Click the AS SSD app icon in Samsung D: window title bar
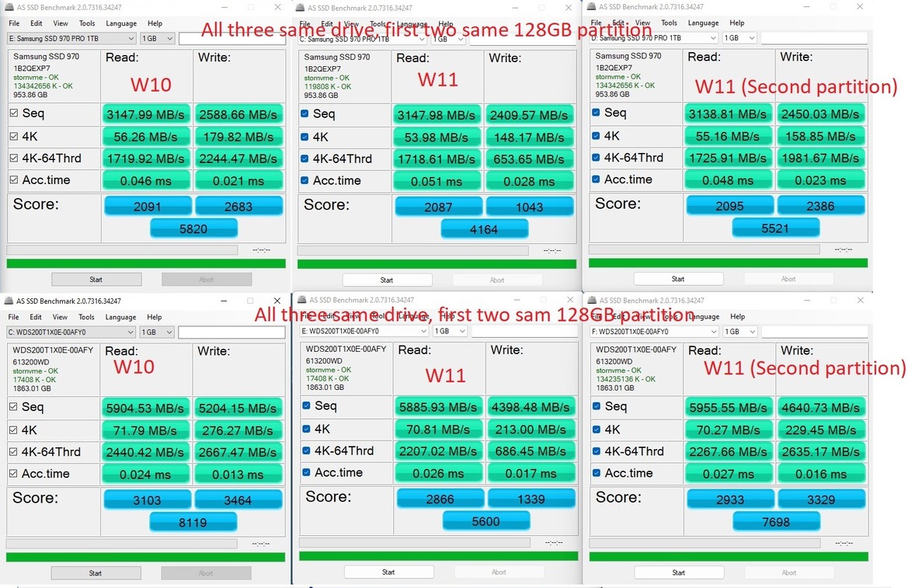Image resolution: width=908 pixels, height=588 pixels. pyautogui.click(x=592, y=6)
